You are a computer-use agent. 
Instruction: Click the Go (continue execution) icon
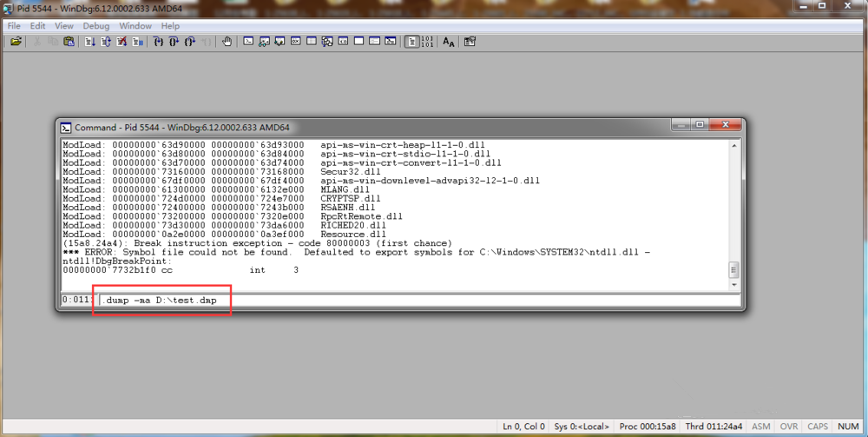(x=89, y=42)
